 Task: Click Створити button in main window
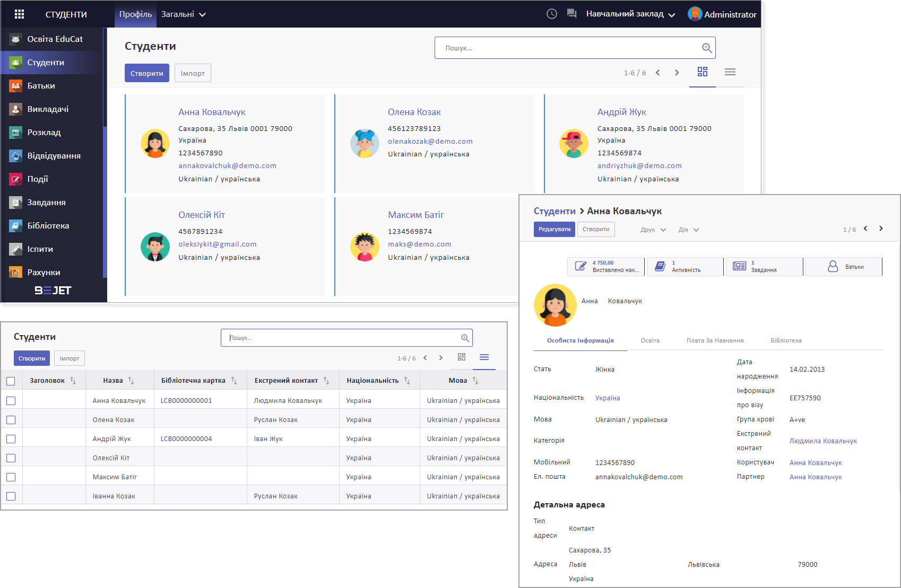pyautogui.click(x=147, y=73)
